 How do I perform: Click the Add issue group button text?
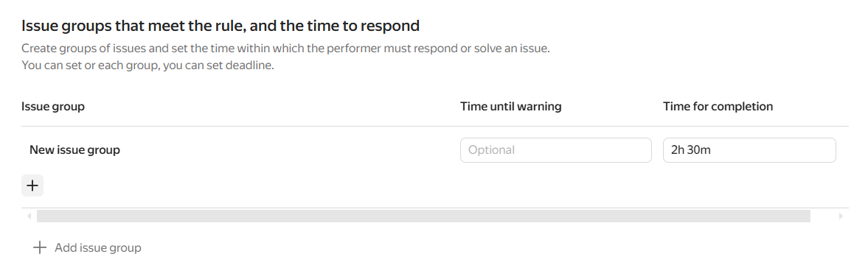tap(98, 248)
